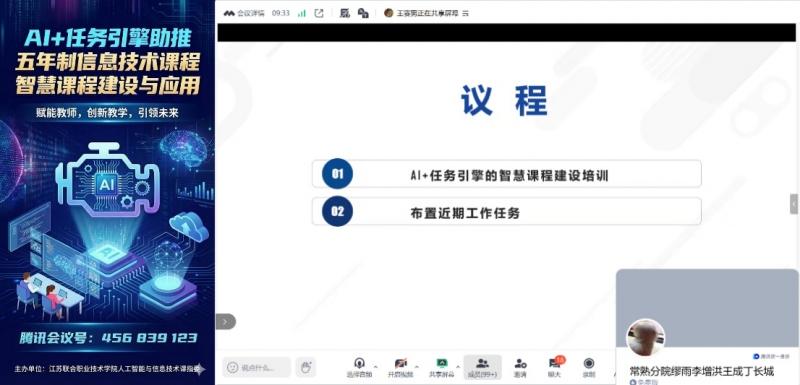
Task: Expand the share screen options arrow
Action: [458, 366]
